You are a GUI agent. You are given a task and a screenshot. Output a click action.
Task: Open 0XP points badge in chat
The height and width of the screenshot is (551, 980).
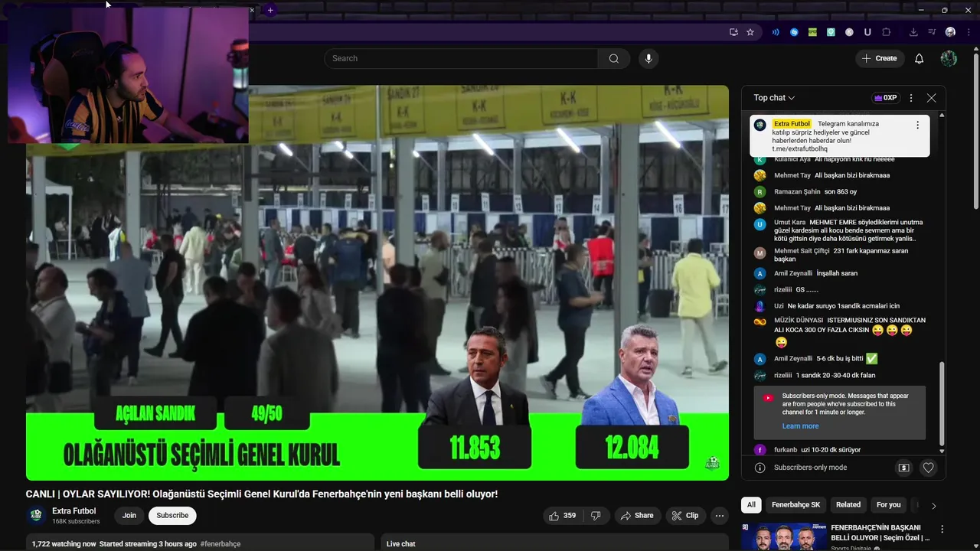[885, 98]
